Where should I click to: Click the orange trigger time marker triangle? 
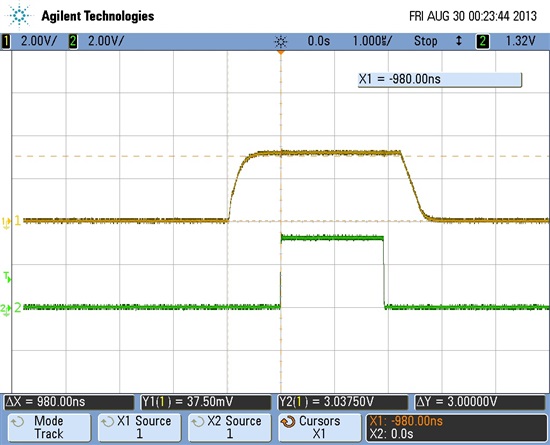pos(281,53)
